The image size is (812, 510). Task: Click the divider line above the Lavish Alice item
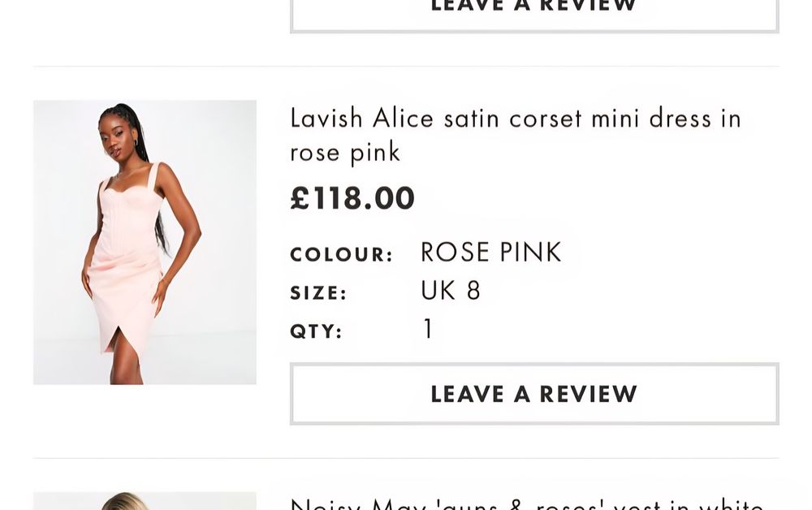[406, 67]
